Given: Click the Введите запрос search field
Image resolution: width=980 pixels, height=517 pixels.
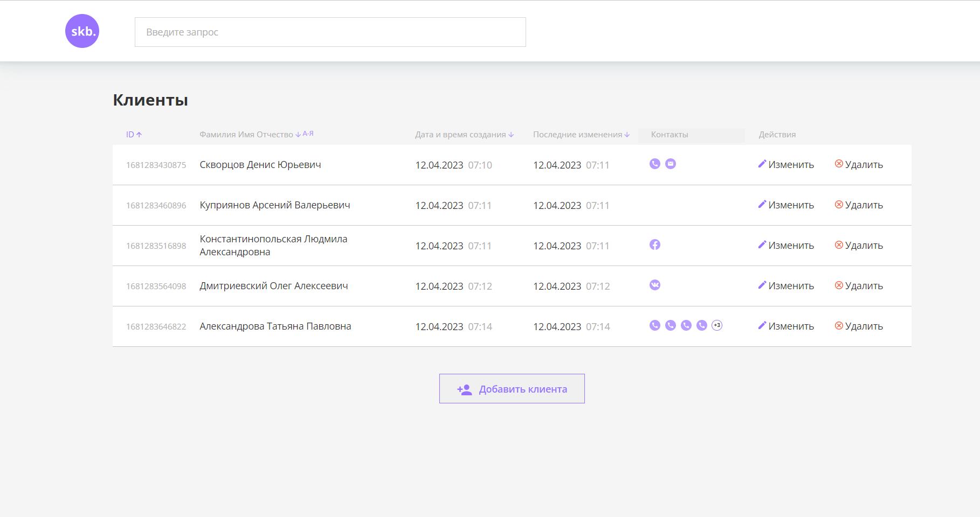Looking at the screenshot, I should (330, 32).
